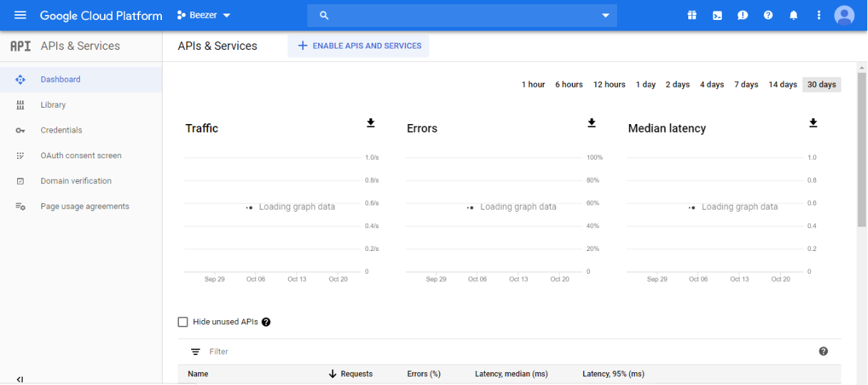Viewport: 868px width, 385px height.
Task: Go to the Library page
Action: [53, 105]
